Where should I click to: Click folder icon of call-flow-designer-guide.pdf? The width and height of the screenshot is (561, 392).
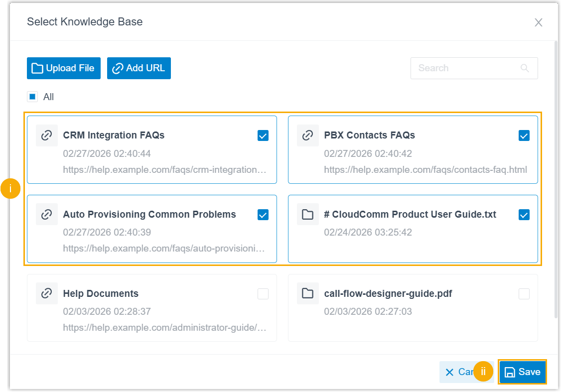click(x=308, y=294)
